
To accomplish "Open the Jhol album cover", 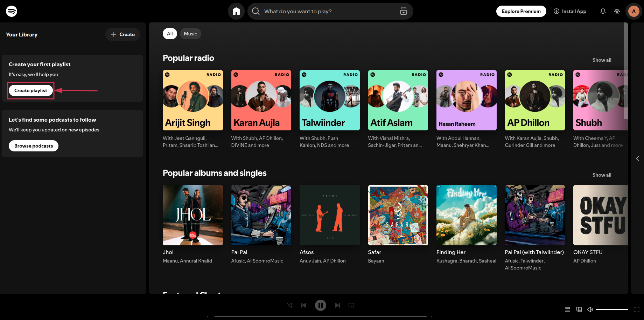I will click(193, 215).
